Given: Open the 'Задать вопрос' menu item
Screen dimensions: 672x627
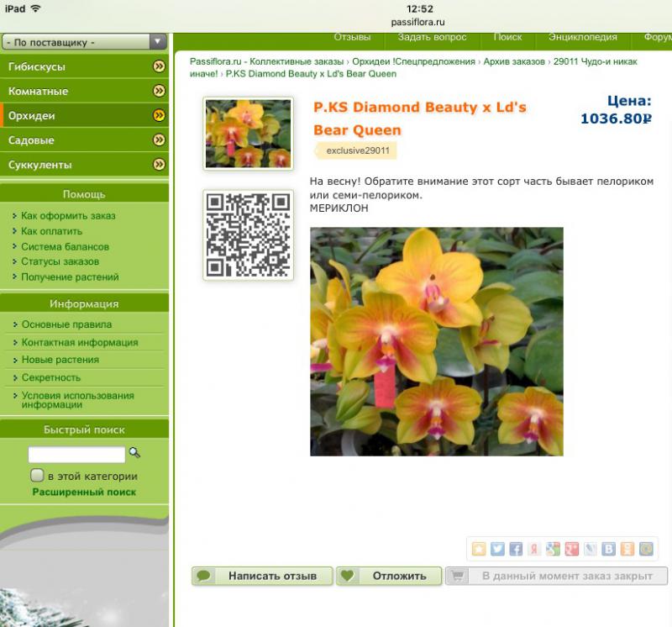Looking at the screenshot, I should tap(432, 37).
